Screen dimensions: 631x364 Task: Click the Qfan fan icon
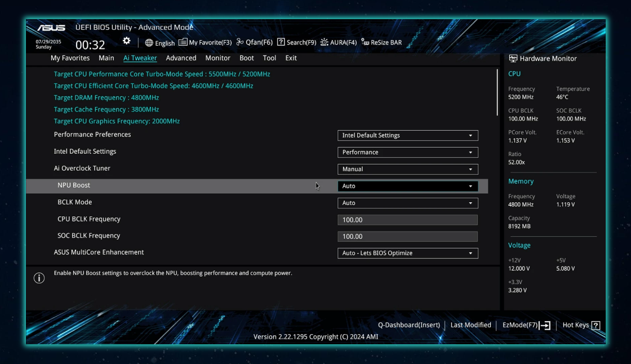(240, 42)
